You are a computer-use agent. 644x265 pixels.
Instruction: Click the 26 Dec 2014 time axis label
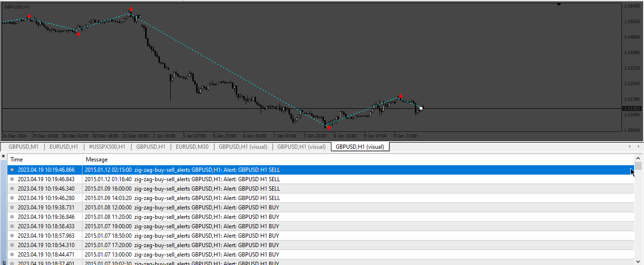[15, 136]
